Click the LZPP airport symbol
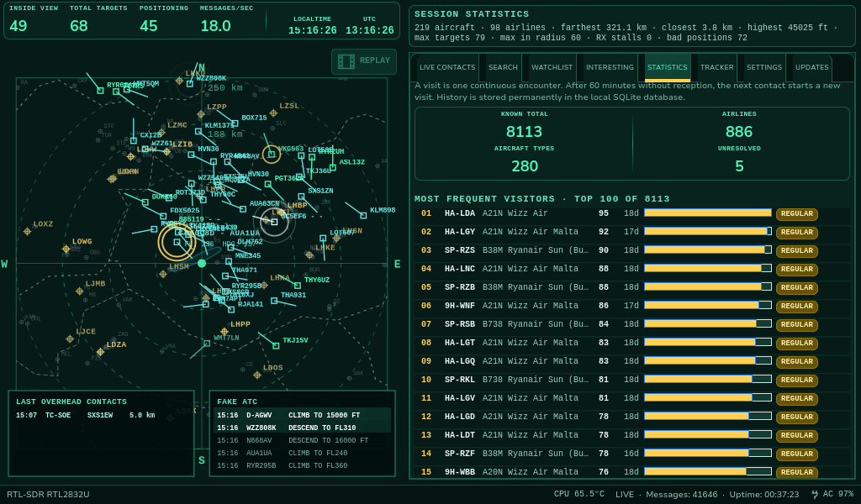Viewport: 861px width, 504px height. point(201,114)
